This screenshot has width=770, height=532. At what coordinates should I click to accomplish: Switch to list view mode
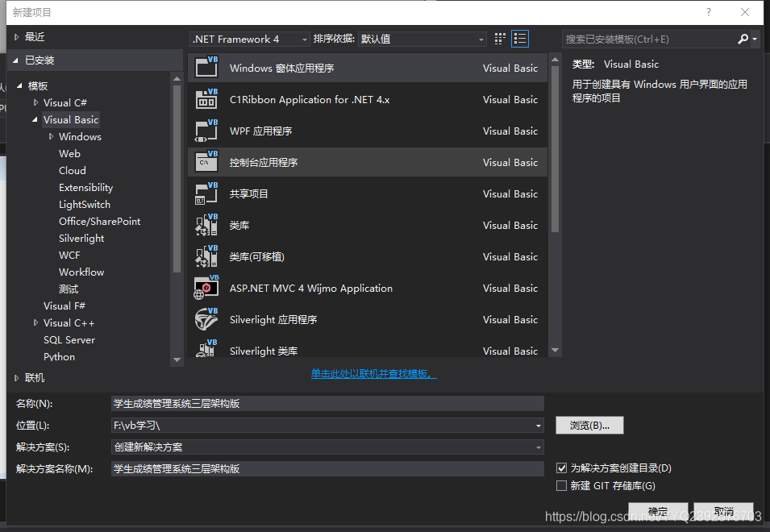(x=520, y=39)
